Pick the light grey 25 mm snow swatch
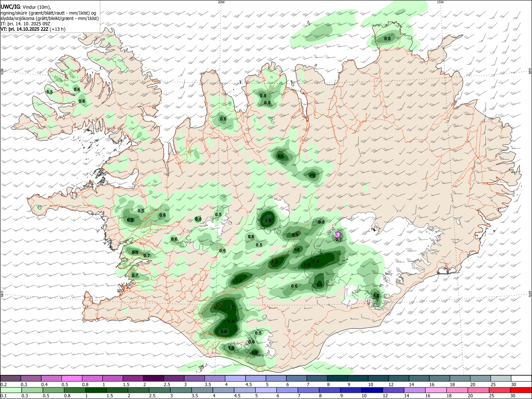Viewport: 532px width, 399px height. 500,378
